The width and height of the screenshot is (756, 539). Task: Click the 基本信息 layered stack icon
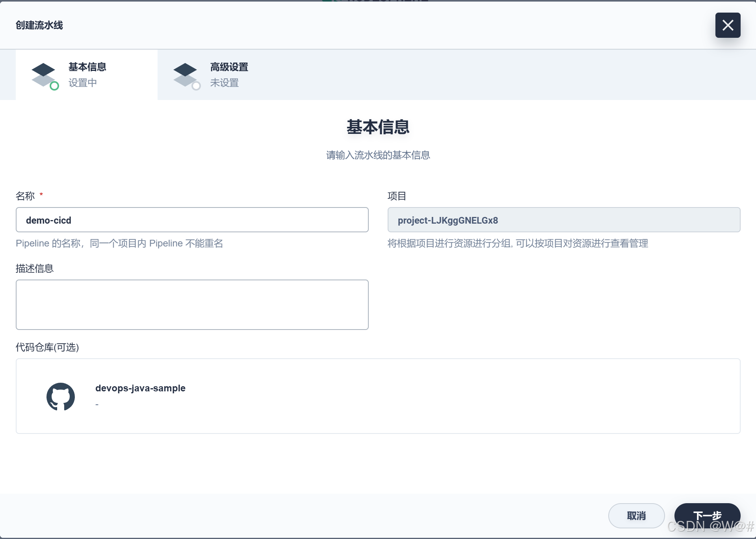[45, 76]
